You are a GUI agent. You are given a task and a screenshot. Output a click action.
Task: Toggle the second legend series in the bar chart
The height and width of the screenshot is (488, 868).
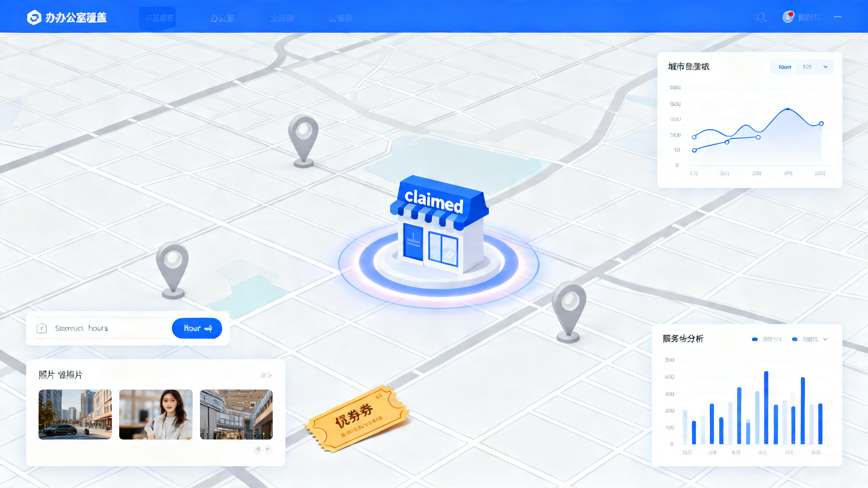(805, 339)
